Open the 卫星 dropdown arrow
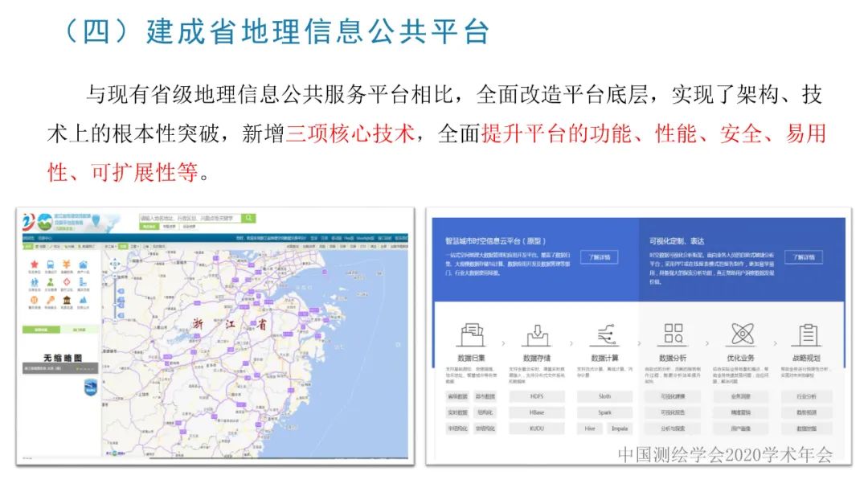Screen dimensions: 868x488 tap(139, 246)
